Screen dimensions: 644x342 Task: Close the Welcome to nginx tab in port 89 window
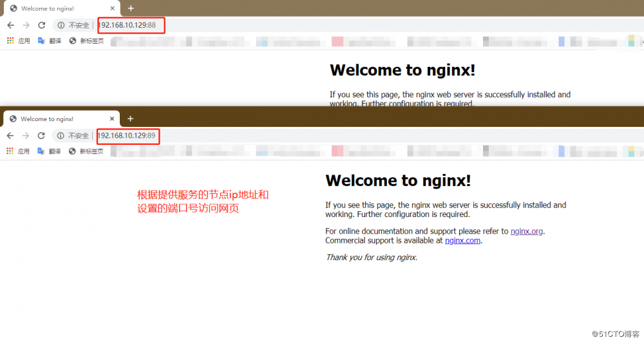click(111, 119)
